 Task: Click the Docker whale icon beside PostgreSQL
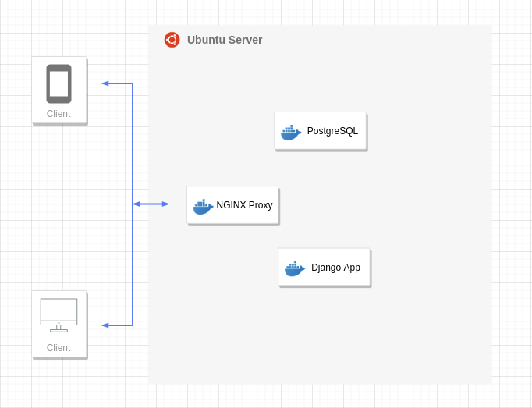[291, 133]
